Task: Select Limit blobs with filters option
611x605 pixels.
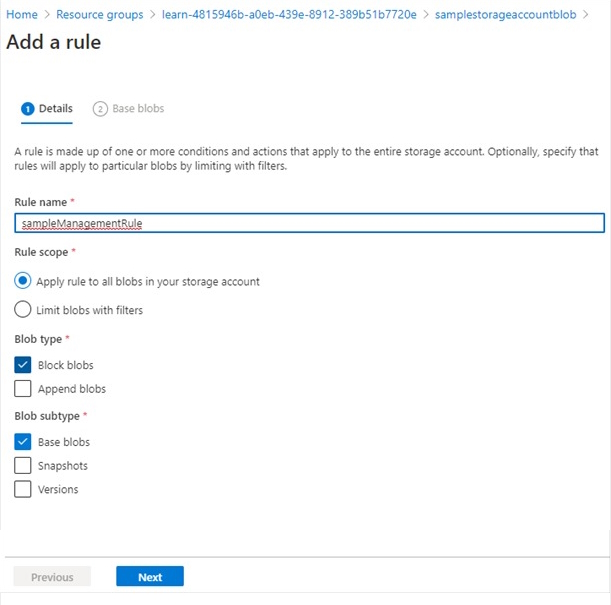Action: pyautogui.click(x=23, y=310)
